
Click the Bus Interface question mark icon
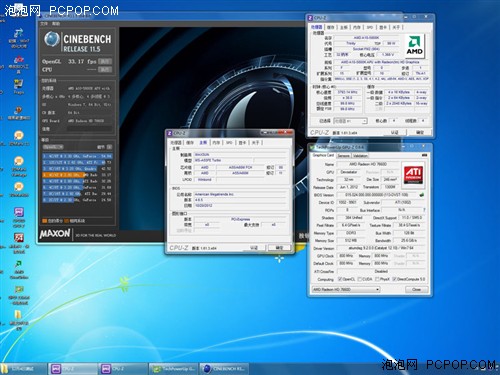click(x=424, y=210)
